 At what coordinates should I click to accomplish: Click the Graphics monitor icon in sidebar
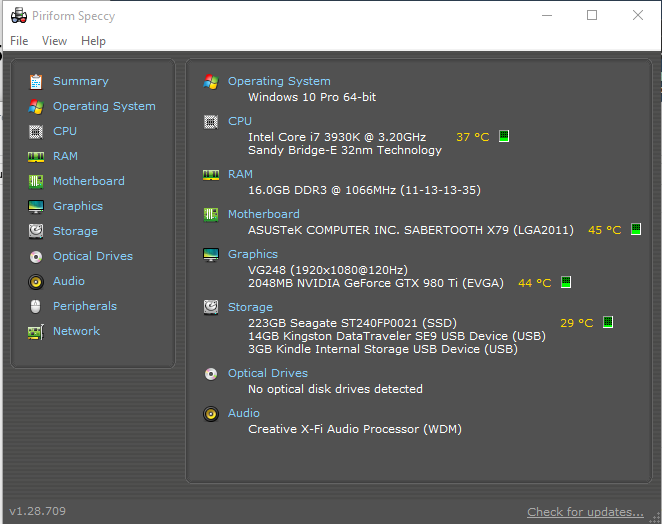(x=36, y=206)
